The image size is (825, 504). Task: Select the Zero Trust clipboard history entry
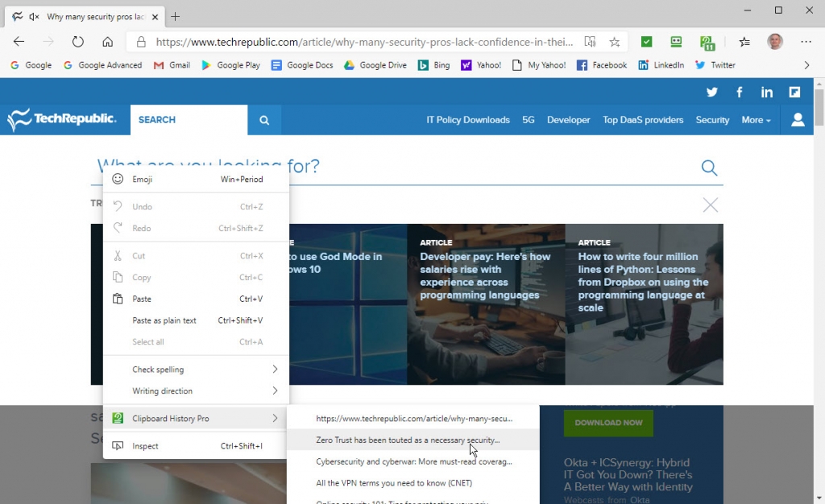(411, 439)
